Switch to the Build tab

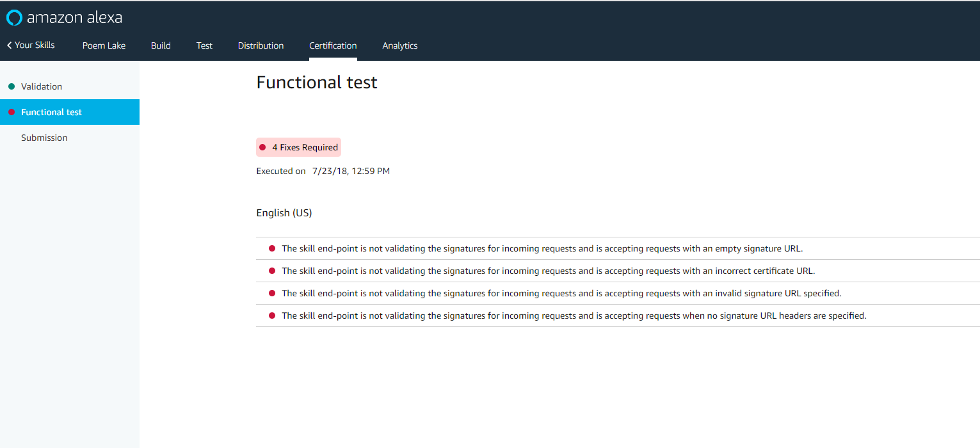(x=161, y=45)
